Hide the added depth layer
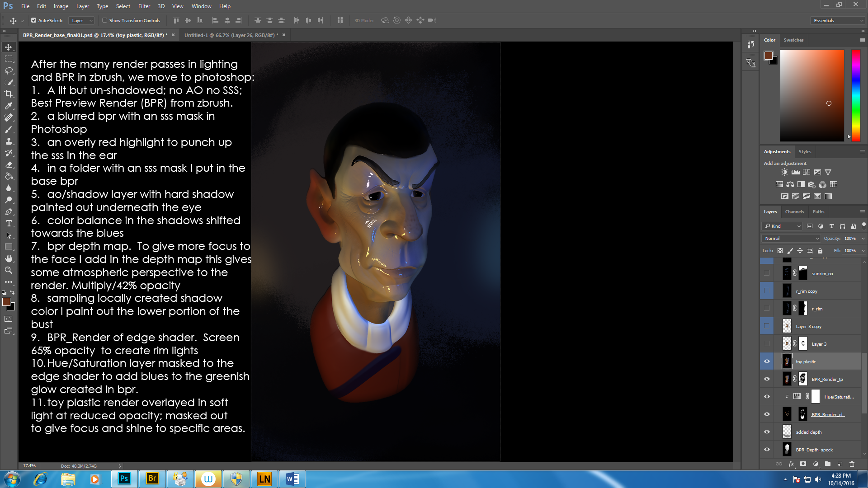 767,432
